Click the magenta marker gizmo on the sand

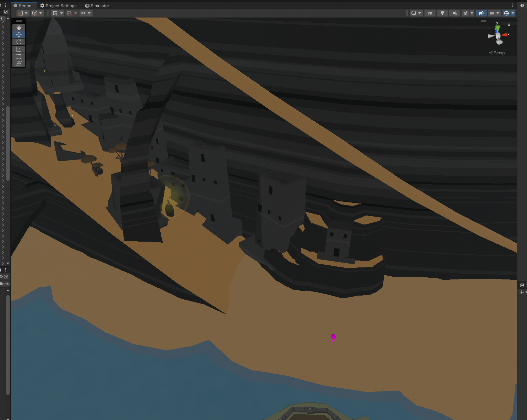(333, 337)
